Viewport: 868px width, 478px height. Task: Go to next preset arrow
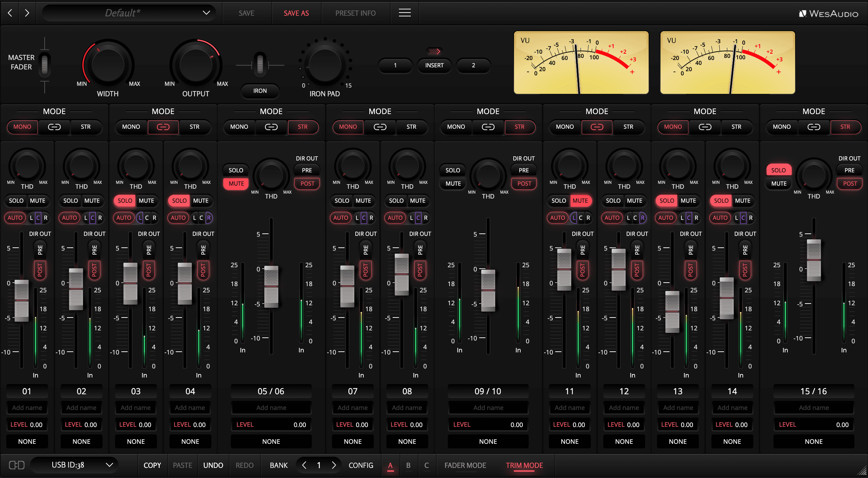pyautogui.click(x=27, y=13)
